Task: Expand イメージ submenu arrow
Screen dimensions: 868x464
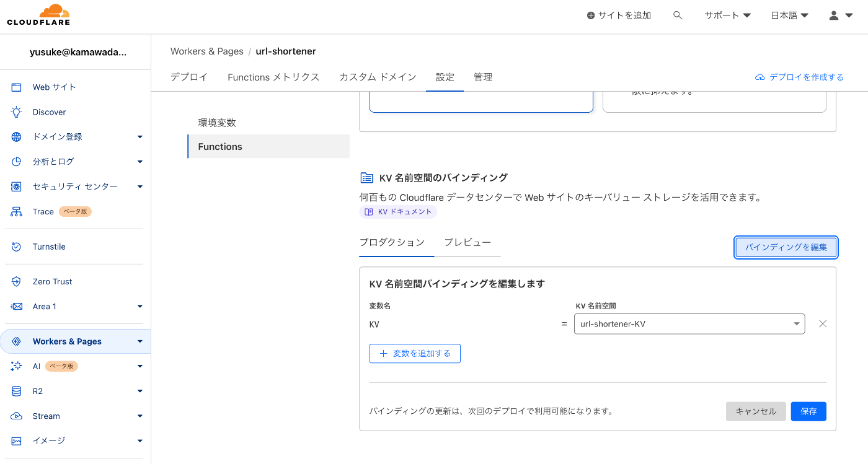Action: [x=139, y=441]
